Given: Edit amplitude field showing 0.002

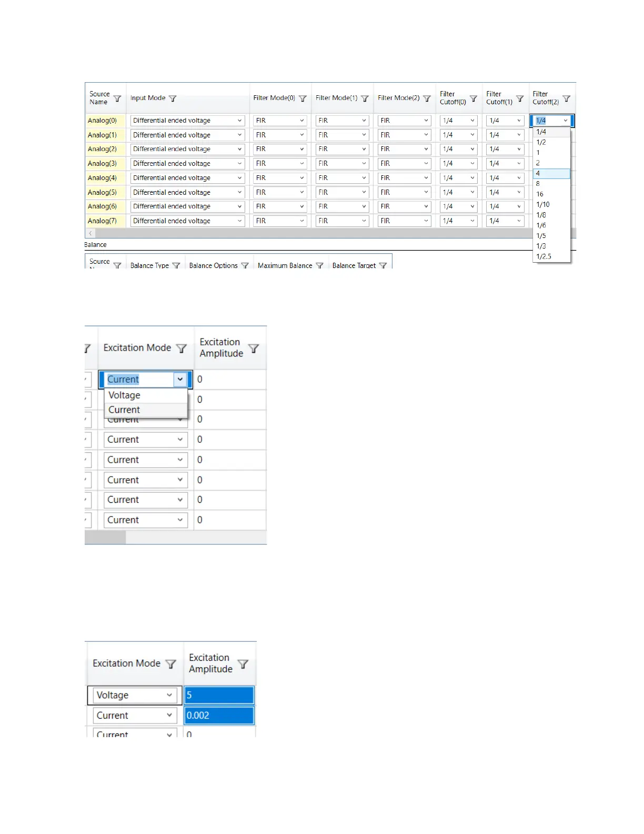Looking at the screenshot, I should pyautogui.click(x=219, y=716).
